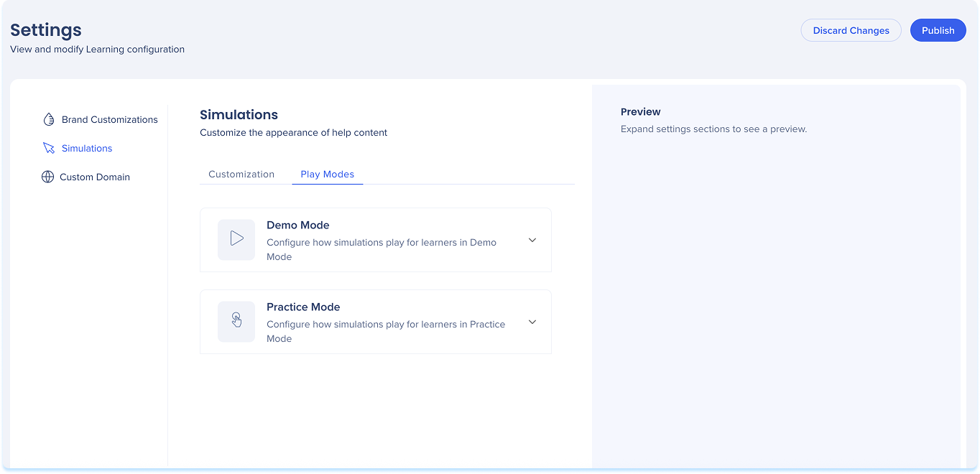Image resolution: width=980 pixels, height=474 pixels.
Task: Switch to the Customization tab
Action: (241, 174)
